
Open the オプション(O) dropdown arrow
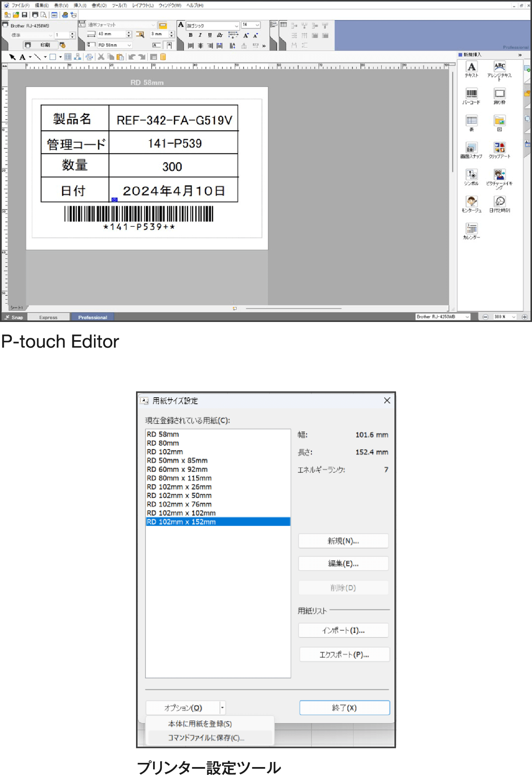[x=222, y=708]
